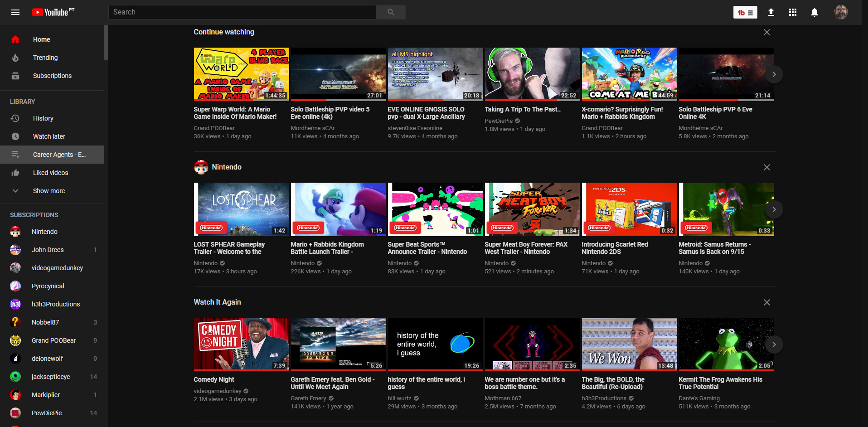Open the extension button beside upload
Image resolution: width=868 pixels, height=427 pixels.
(x=745, y=13)
